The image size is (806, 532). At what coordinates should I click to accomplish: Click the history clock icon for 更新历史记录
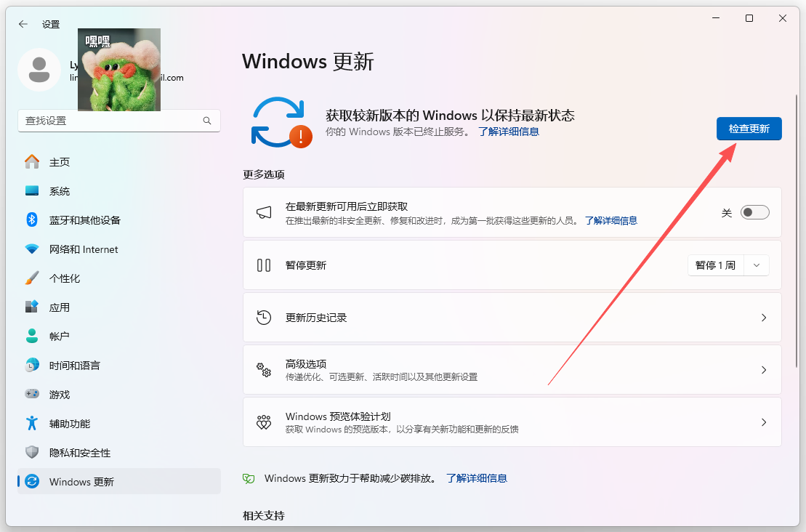264,318
